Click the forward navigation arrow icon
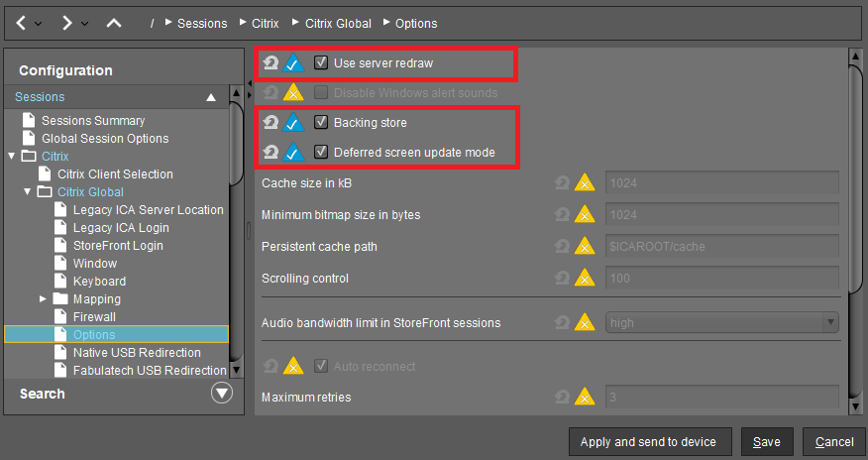This screenshot has height=460, width=868. point(67,22)
